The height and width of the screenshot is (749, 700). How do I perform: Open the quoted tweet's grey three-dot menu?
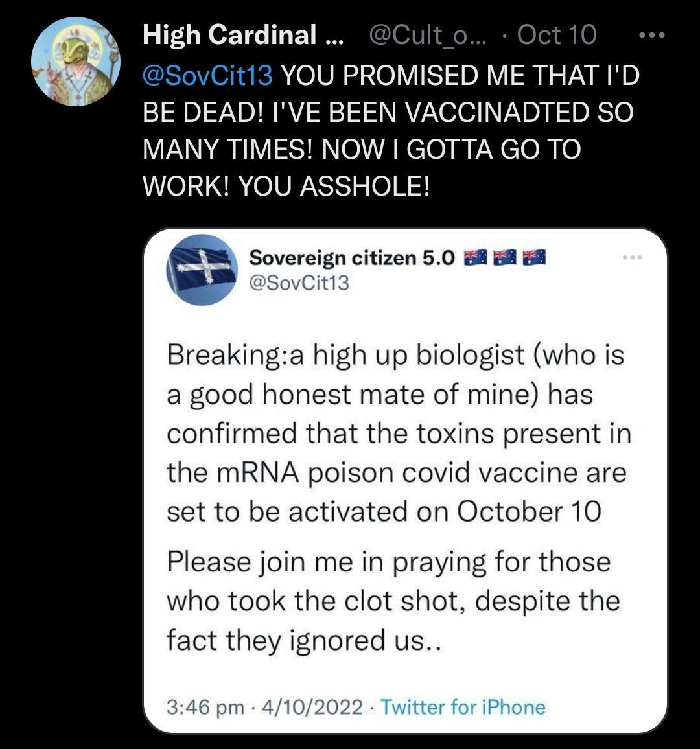tap(631, 258)
